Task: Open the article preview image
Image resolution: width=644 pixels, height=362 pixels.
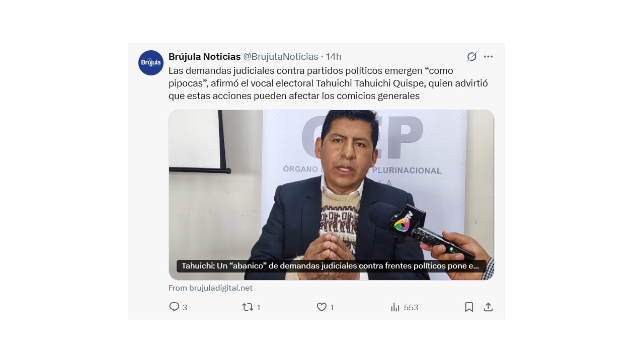Action: coord(331,195)
